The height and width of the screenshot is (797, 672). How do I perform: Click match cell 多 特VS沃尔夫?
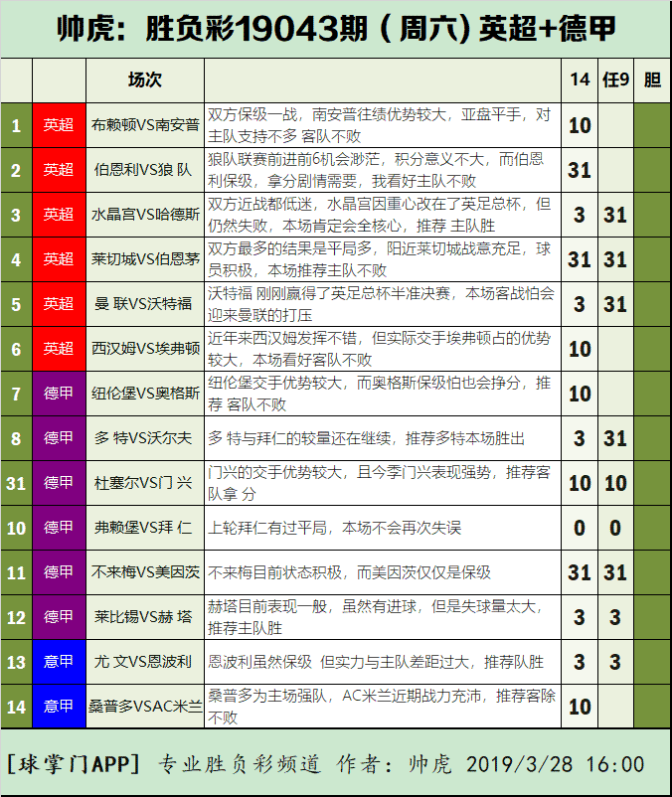(x=145, y=438)
